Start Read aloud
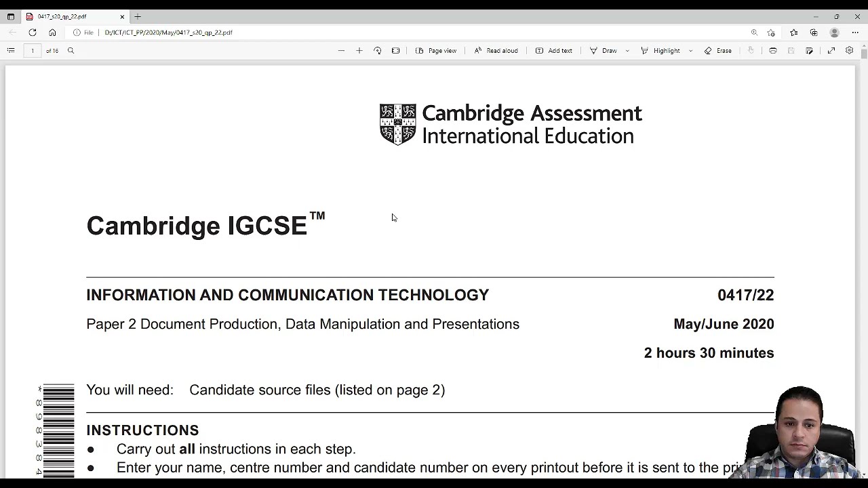The image size is (868, 488). pos(496,51)
